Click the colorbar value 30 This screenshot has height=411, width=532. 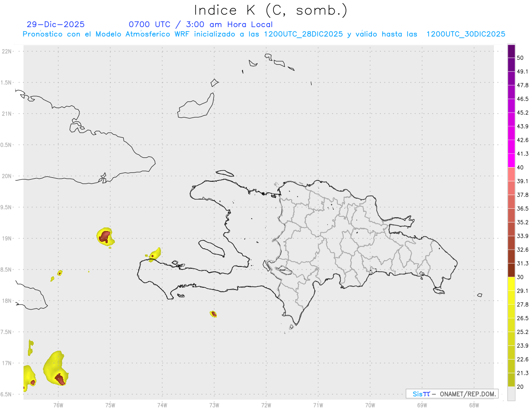(x=520, y=277)
